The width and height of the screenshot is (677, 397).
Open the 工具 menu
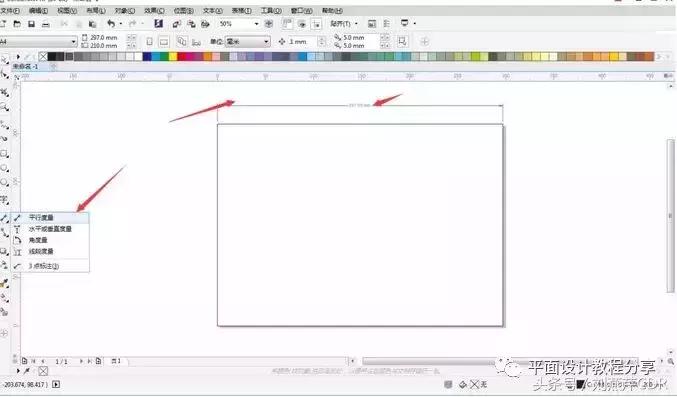click(x=271, y=10)
